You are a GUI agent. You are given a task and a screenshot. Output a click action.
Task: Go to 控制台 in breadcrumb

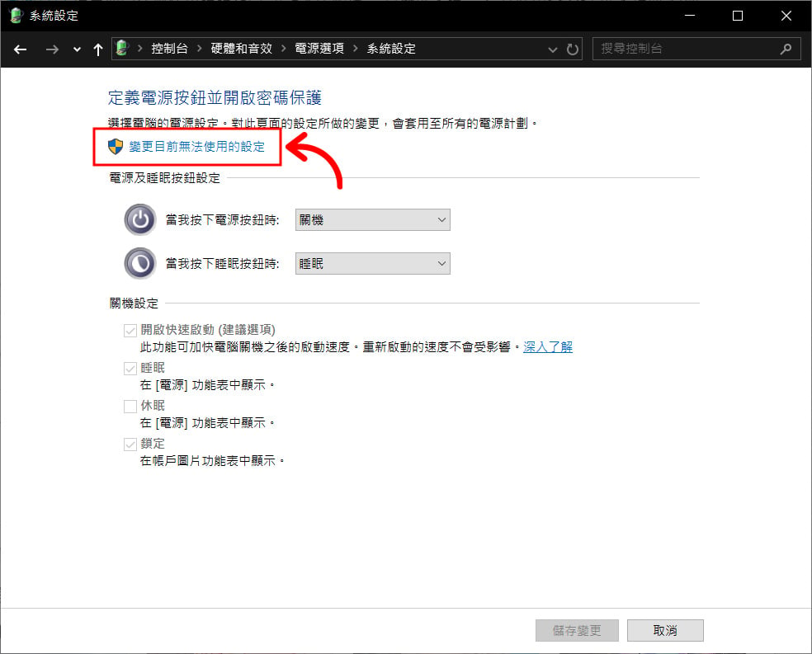[x=169, y=49]
